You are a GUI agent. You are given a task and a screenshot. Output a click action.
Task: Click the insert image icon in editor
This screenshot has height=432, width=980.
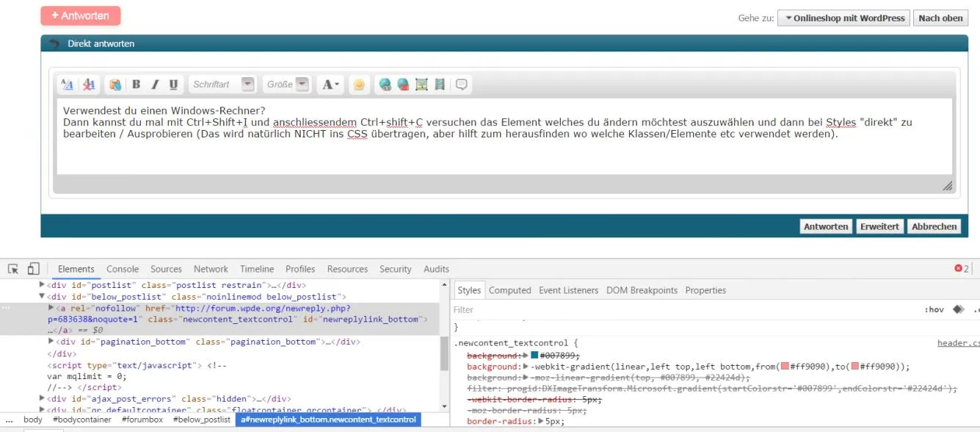click(421, 84)
